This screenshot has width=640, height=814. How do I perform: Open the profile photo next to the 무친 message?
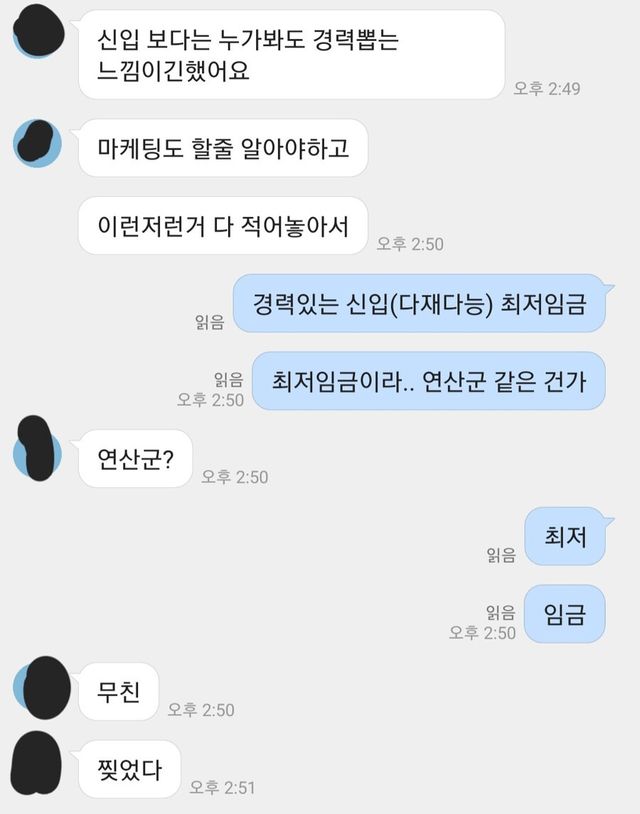[42, 687]
